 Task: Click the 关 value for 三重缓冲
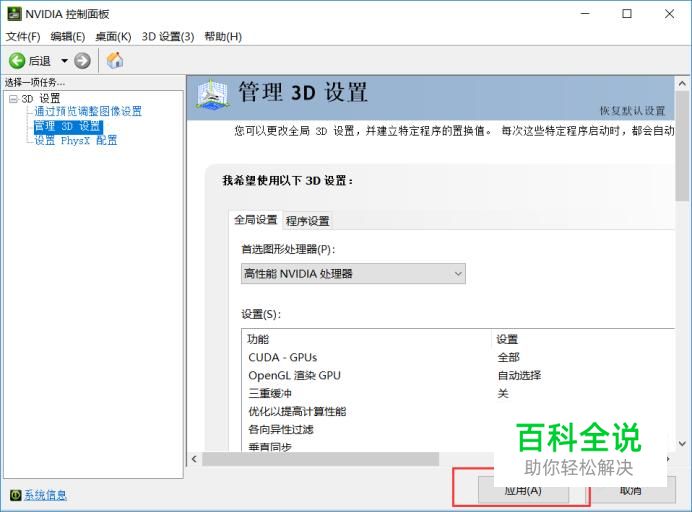click(x=503, y=393)
